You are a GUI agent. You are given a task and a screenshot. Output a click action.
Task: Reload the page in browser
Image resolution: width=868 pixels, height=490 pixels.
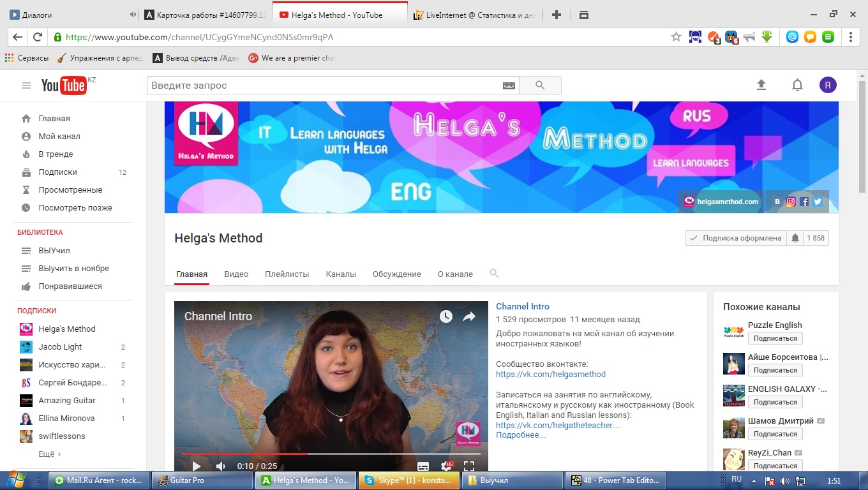pyautogui.click(x=37, y=37)
